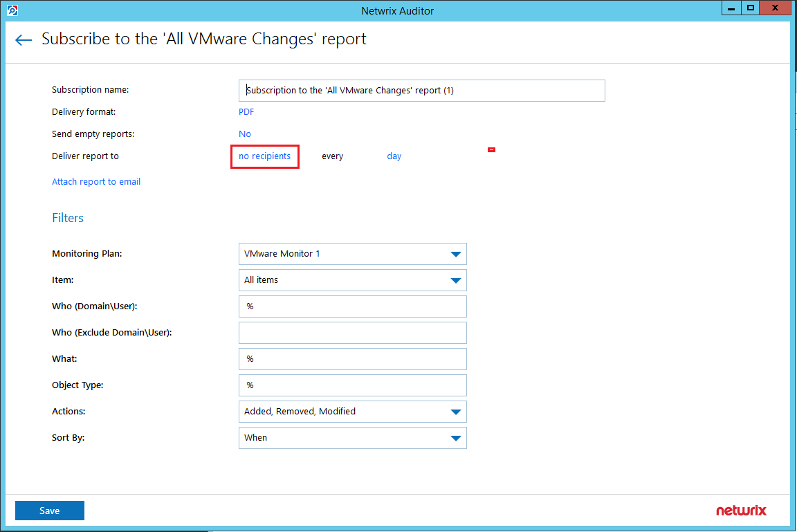Focus the What filter field

click(x=352, y=359)
